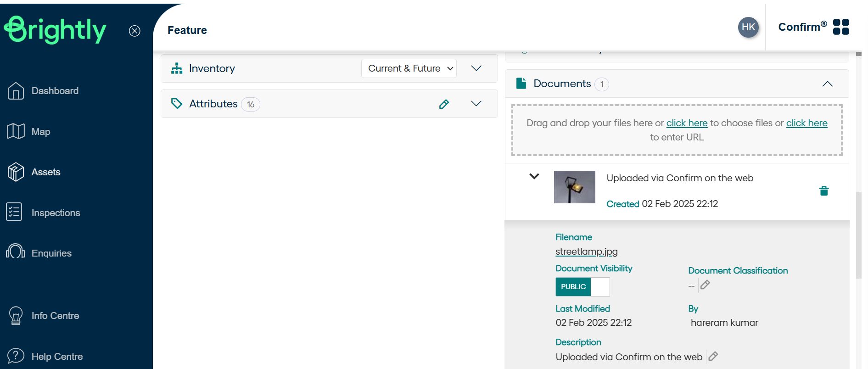Toggle the PUBLIC document visibility switch

point(582,287)
